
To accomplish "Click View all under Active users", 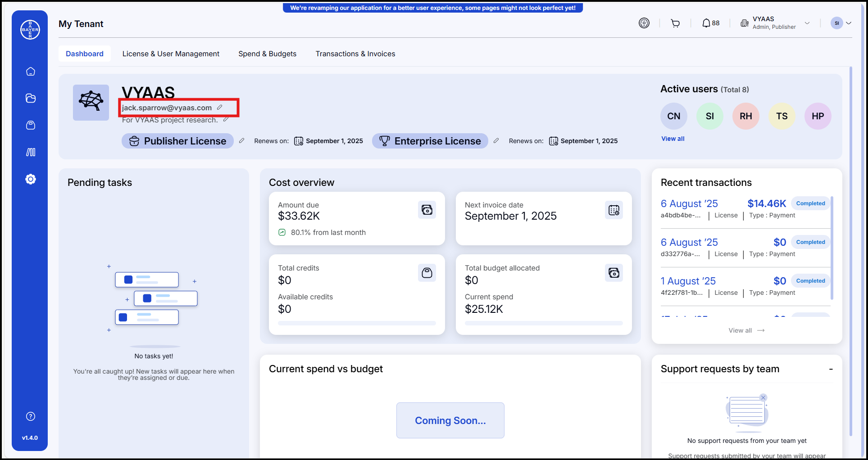I will click(673, 139).
